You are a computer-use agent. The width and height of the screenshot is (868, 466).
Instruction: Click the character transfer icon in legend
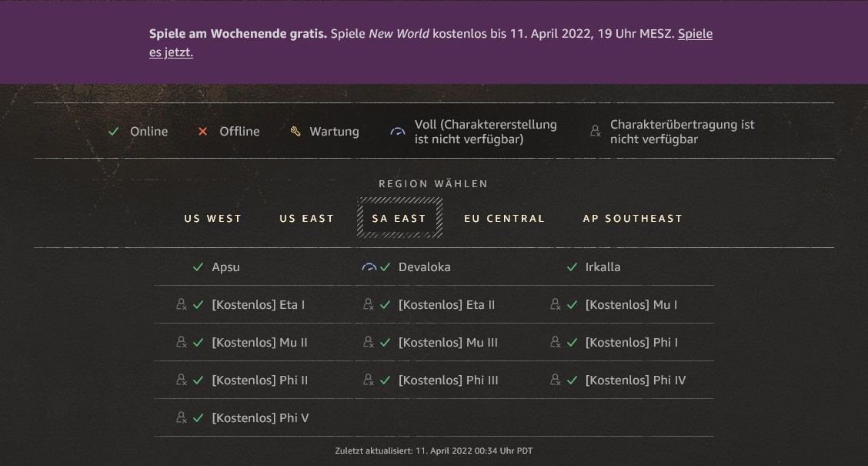point(595,132)
